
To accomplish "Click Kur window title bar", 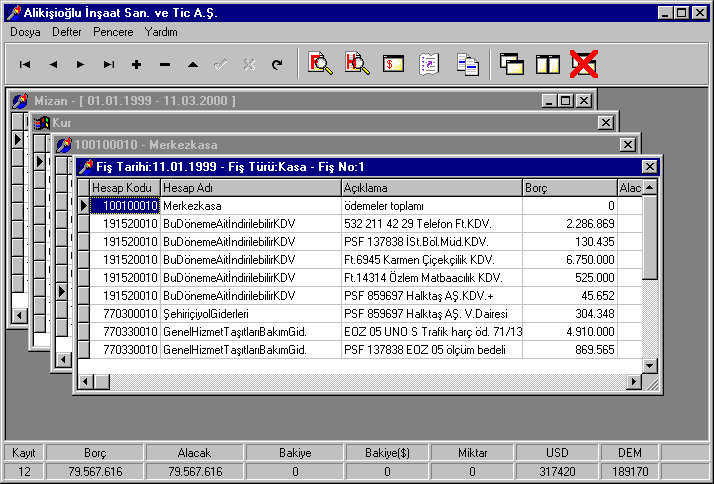I will 323,122.
